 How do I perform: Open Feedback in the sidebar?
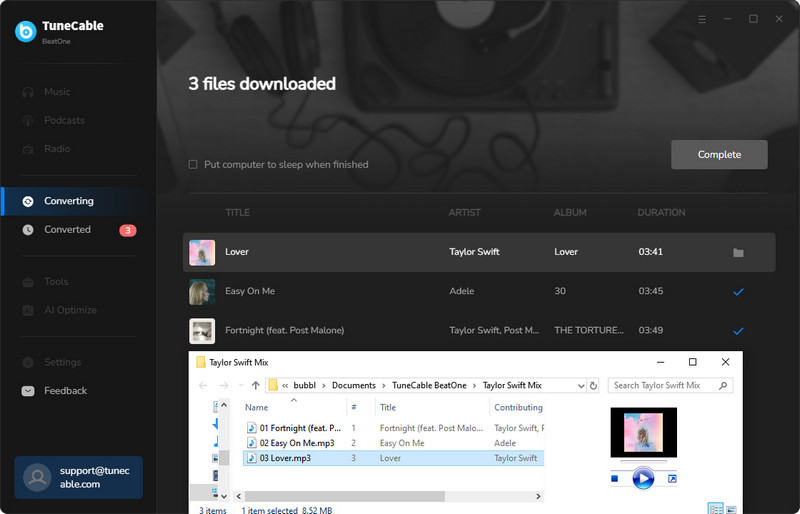point(65,391)
